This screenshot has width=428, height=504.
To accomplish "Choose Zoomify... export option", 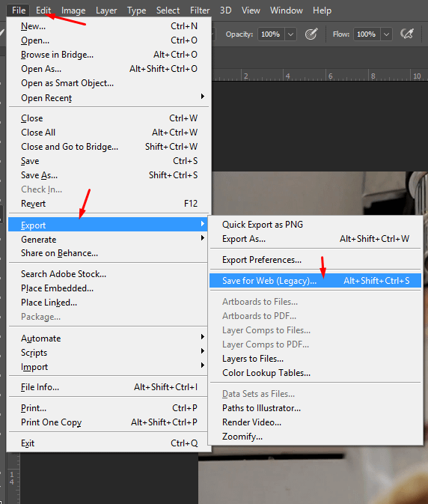I will 315,437.
